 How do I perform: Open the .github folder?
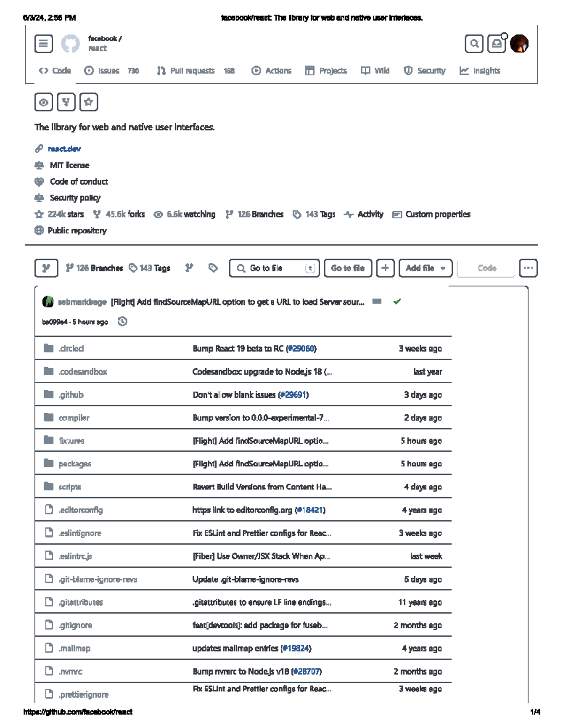click(x=71, y=395)
